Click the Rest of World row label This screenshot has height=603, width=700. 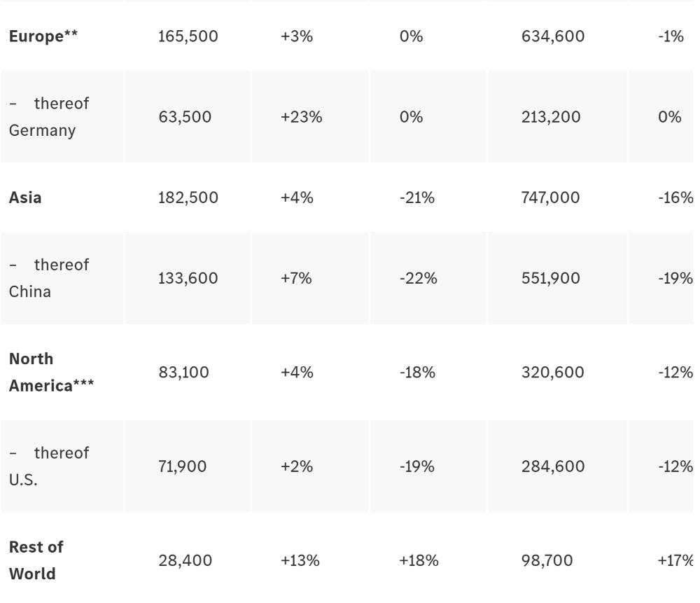coord(36,560)
